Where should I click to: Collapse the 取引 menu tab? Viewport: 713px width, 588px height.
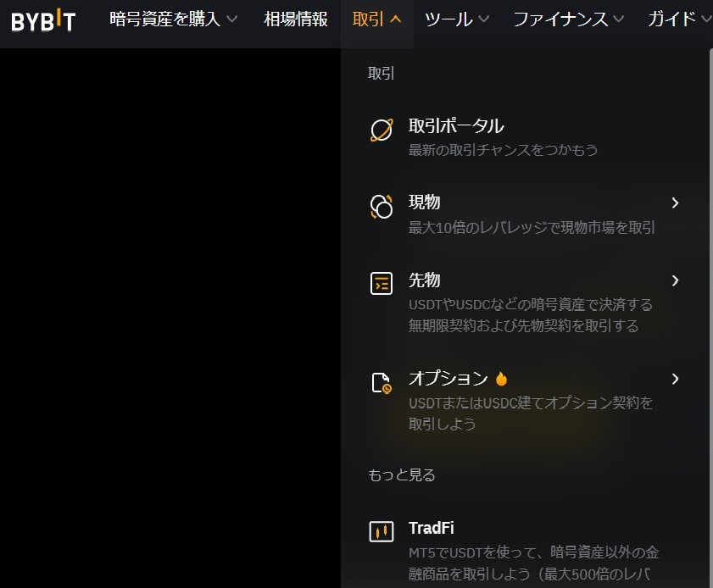click(376, 19)
